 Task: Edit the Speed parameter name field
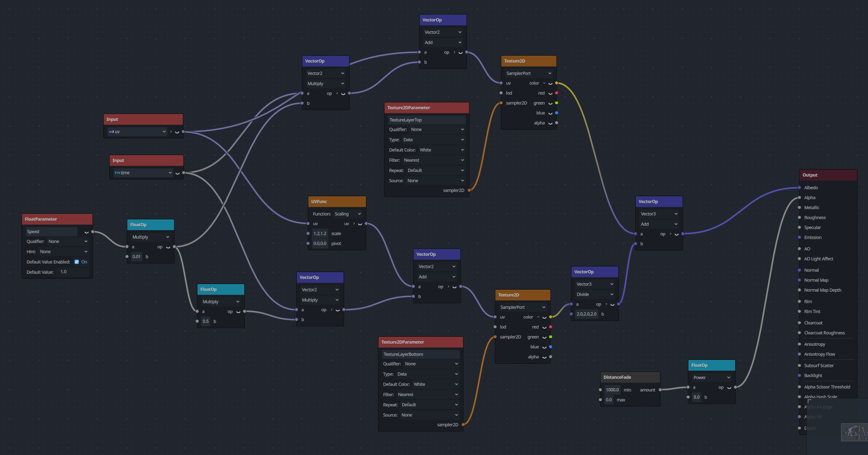click(52, 232)
